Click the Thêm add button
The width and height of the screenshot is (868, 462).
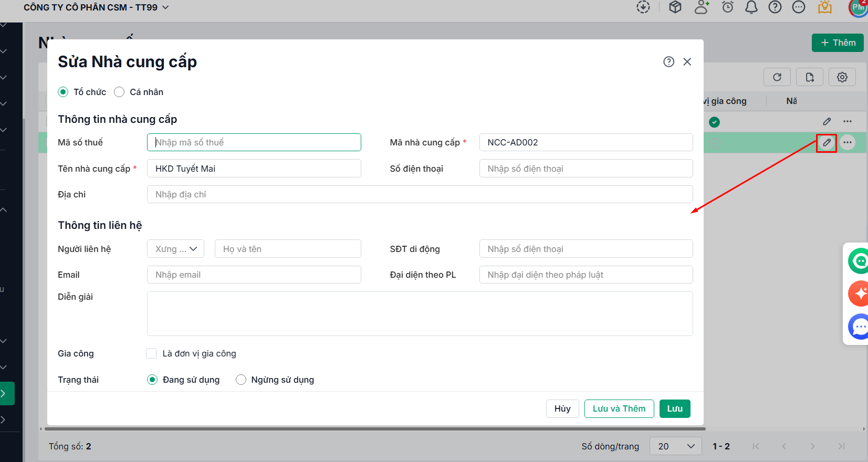(838, 43)
